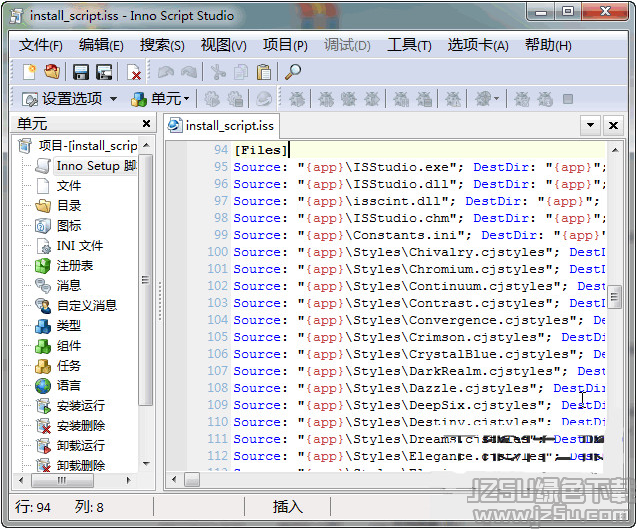The image size is (637, 529).
Task: Click the 列: 8 status bar entry
Action: [89, 507]
